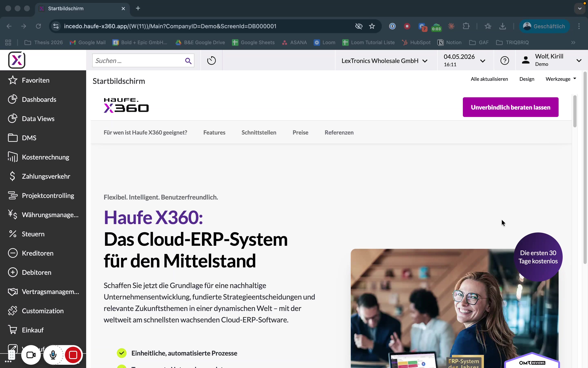Open the Dashboards pie chart icon
This screenshot has height=368, width=588.
tap(13, 99)
